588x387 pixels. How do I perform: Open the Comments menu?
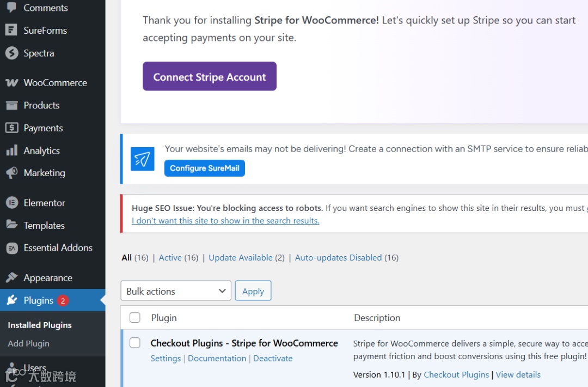coord(45,8)
